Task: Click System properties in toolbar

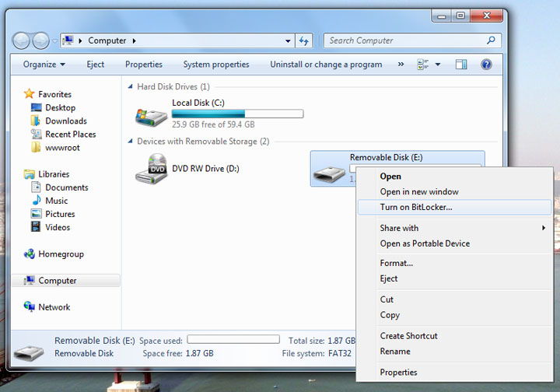Action: tap(216, 65)
